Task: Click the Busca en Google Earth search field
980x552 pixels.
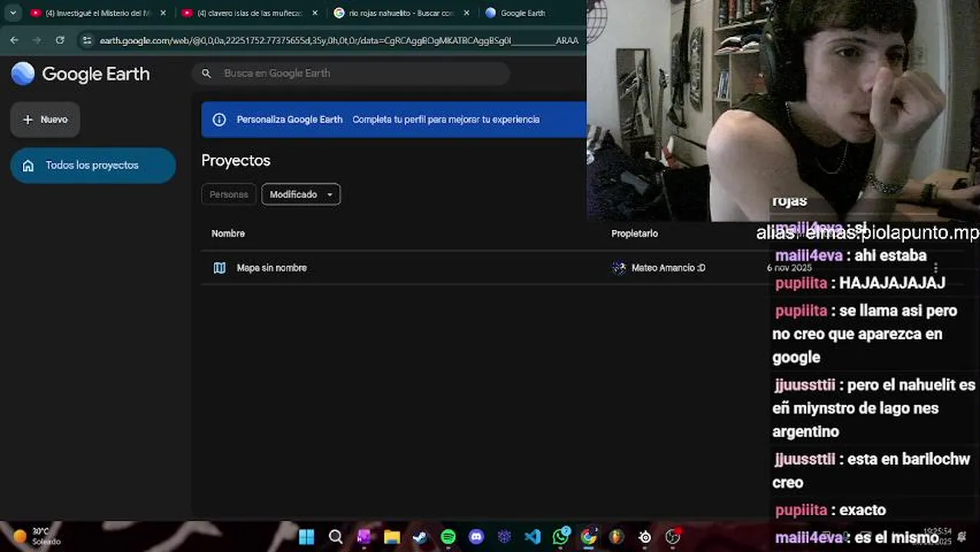Action: 351,74
